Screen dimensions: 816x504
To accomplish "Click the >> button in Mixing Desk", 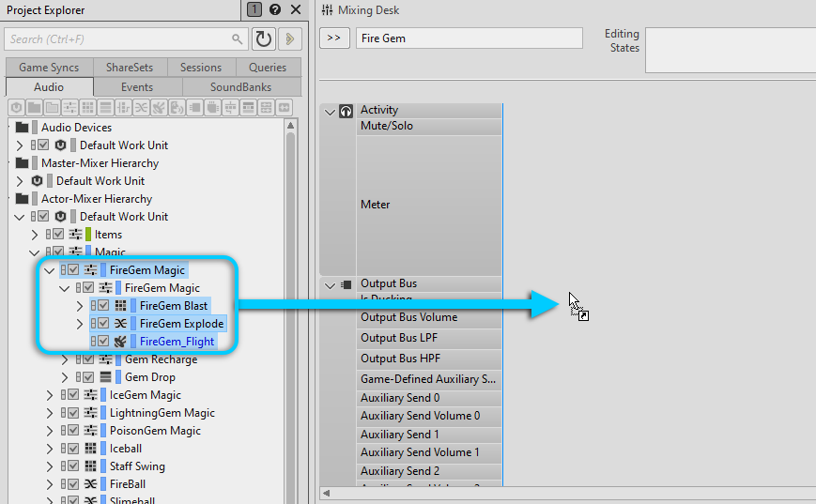I will point(334,38).
